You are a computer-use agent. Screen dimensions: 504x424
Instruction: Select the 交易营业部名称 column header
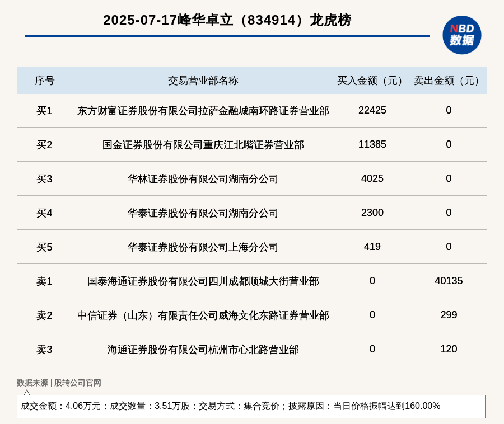203,81
